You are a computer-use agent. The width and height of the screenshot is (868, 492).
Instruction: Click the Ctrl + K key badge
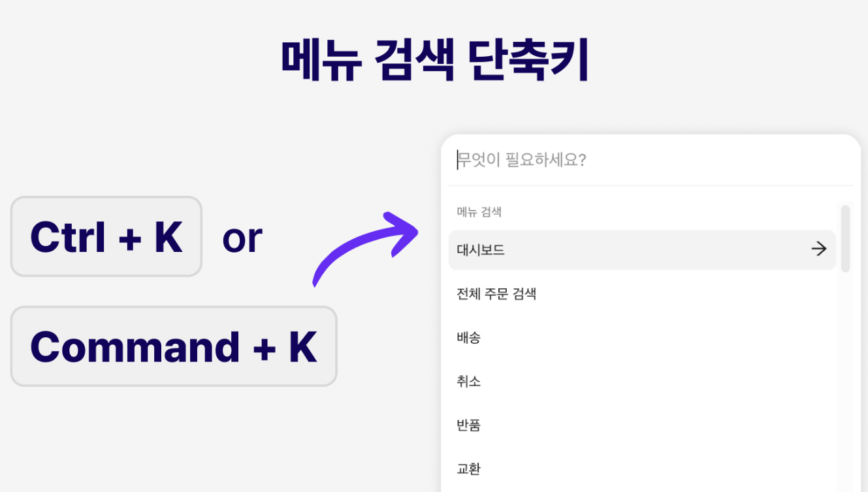pos(106,237)
